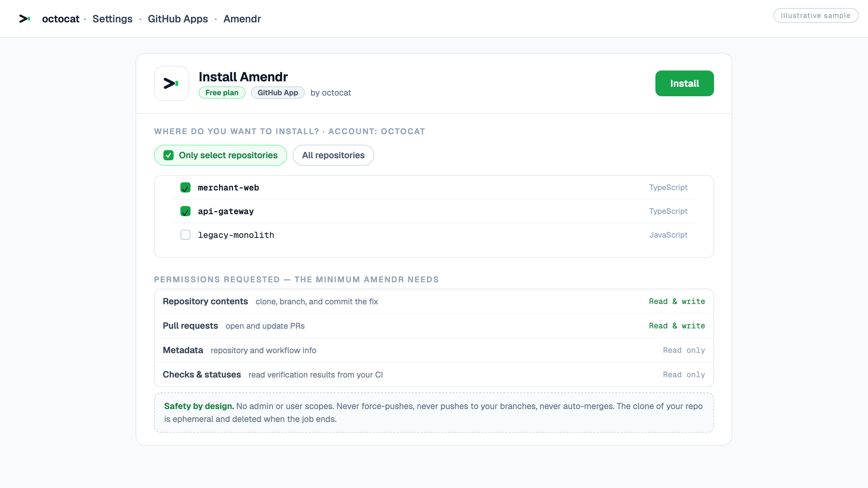This screenshot has height=488, width=868.
Task: Click TypeScript label on the api-gateway row
Action: point(668,211)
